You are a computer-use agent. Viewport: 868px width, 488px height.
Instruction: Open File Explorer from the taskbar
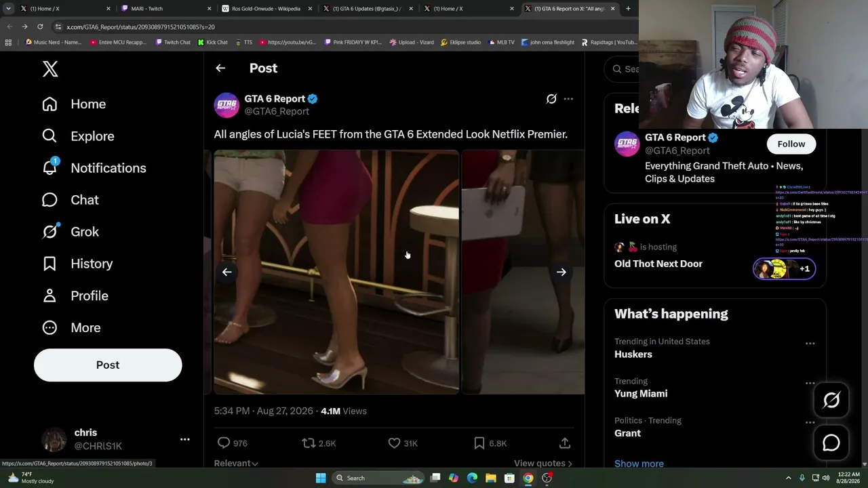coord(490,478)
